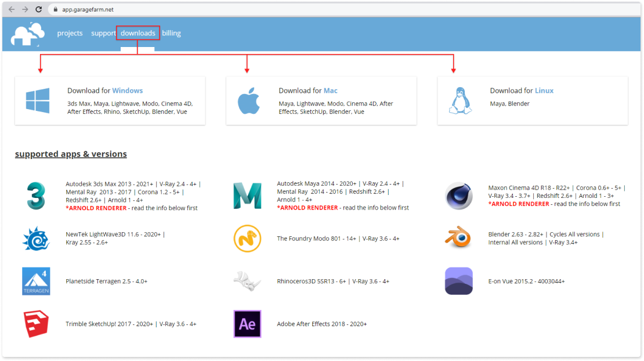644x361 pixels.
Task: Click the LightWave3D icon
Action: [x=36, y=239]
